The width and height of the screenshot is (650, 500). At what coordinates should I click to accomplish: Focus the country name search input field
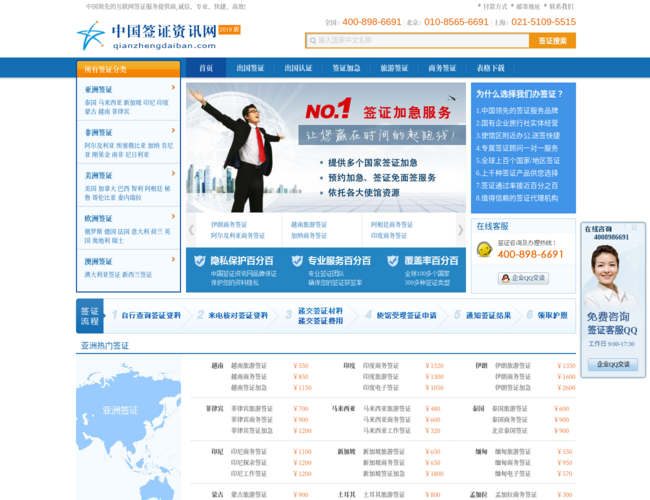point(420,41)
